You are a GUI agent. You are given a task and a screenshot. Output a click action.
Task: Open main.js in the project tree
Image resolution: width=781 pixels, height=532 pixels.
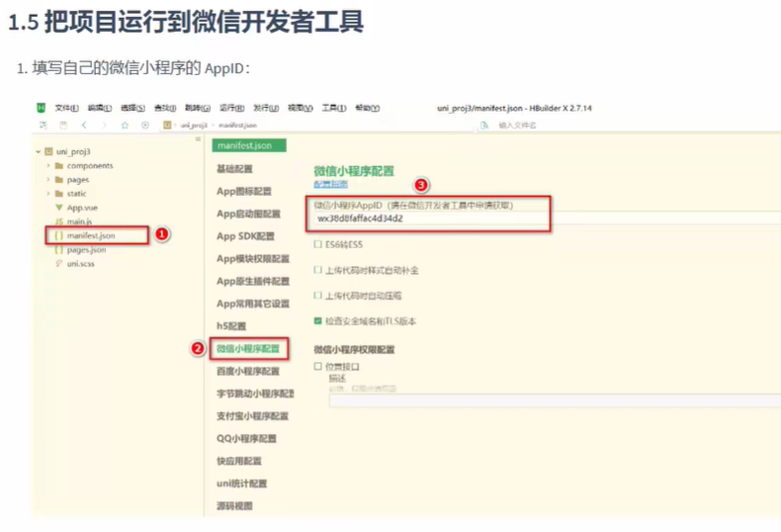pyautogui.click(x=80, y=222)
